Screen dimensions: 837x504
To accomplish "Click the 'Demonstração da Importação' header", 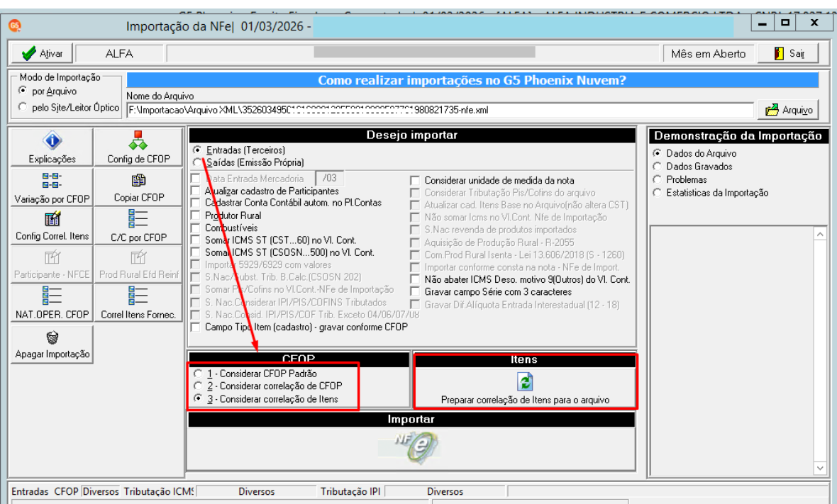I will [x=738, y=135].
